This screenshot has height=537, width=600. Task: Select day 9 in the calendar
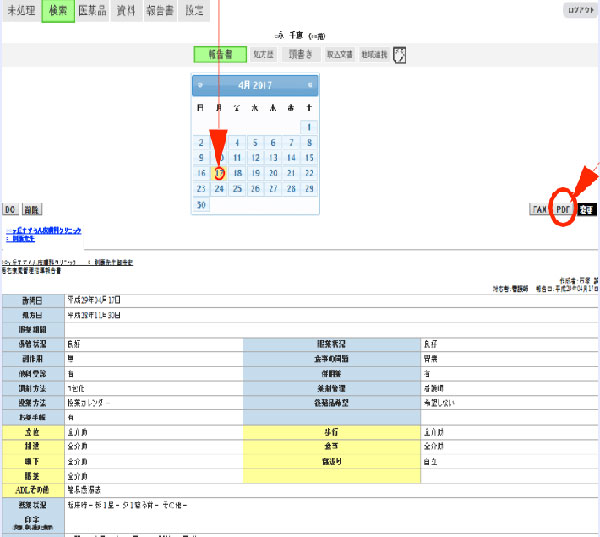point(201,158)
